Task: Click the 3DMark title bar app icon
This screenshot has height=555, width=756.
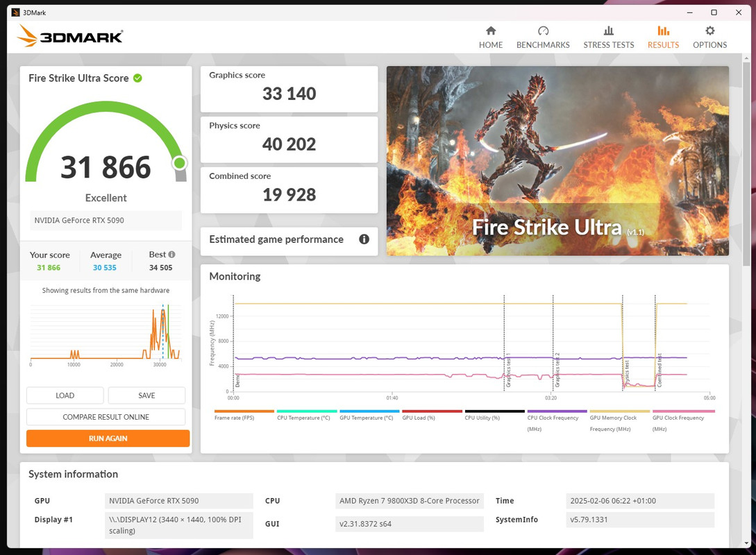Action: (15, 12)
